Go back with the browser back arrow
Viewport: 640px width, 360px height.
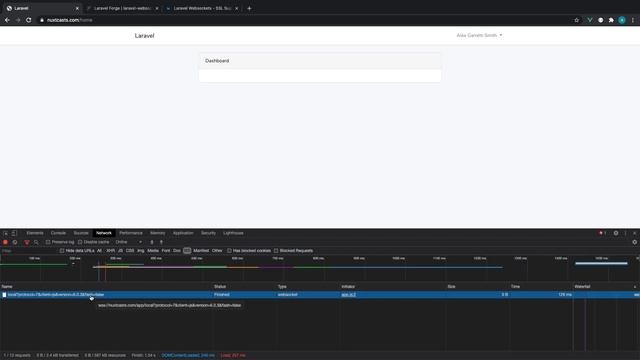tap(7, 20)
